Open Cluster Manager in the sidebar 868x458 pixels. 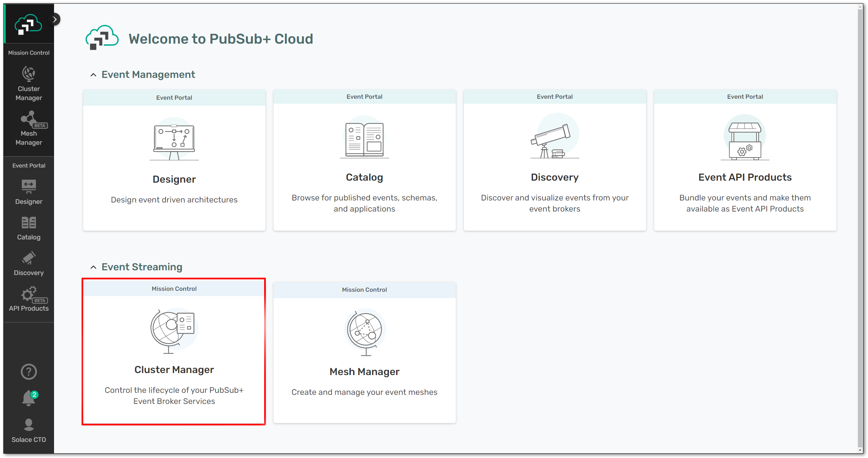tap(29, 83)
